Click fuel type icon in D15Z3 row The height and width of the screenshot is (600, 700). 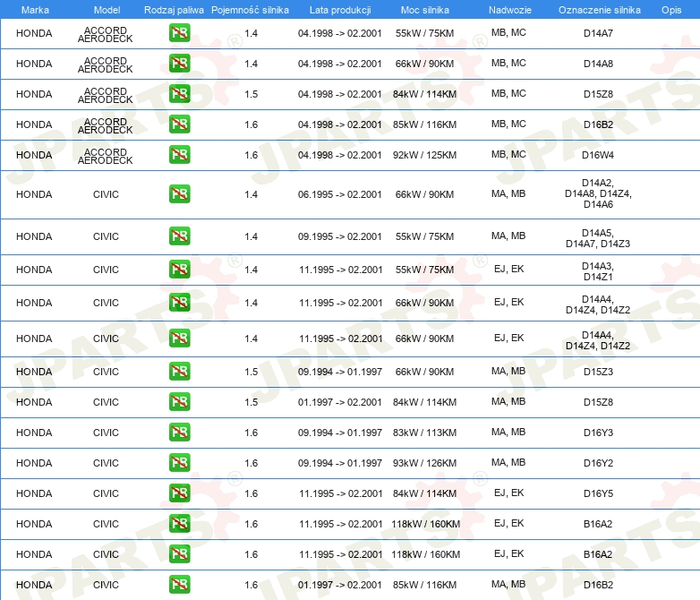click(x=179, y=372)
